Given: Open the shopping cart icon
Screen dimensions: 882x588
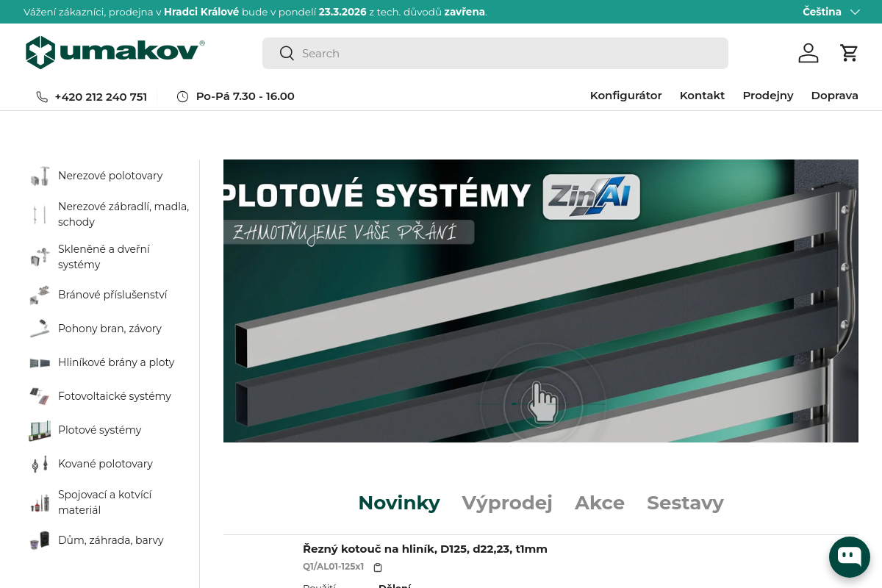Looking at the screenshot, I should click(x=849, y=53).
